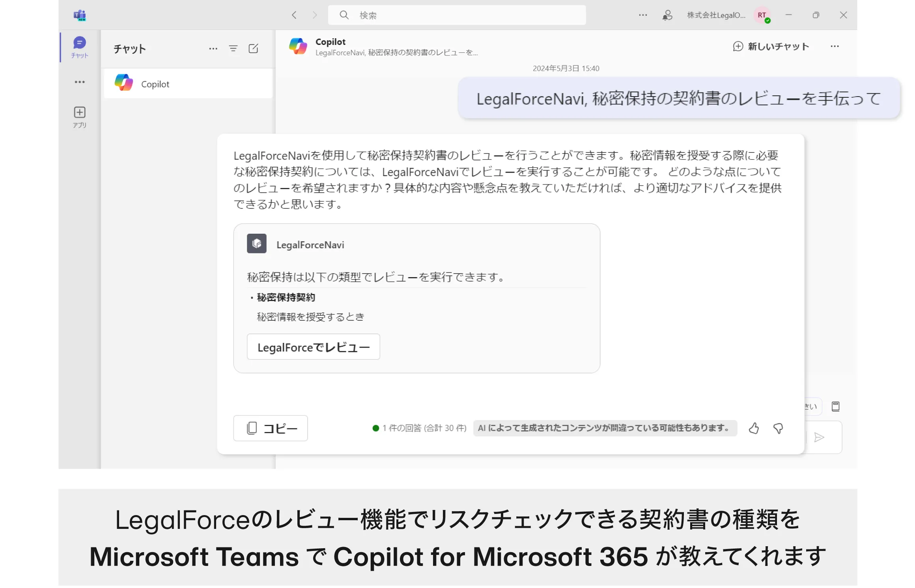Viewport: 915px width, 588px height.
Task: Click the new chat compose icon
Action: [x=253, y=48]
